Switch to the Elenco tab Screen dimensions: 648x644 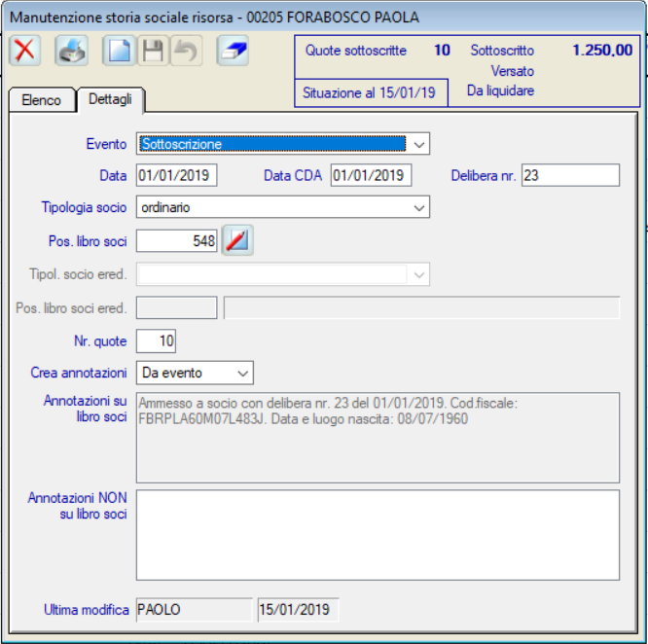pyautogui.click(x=42, y=100)
